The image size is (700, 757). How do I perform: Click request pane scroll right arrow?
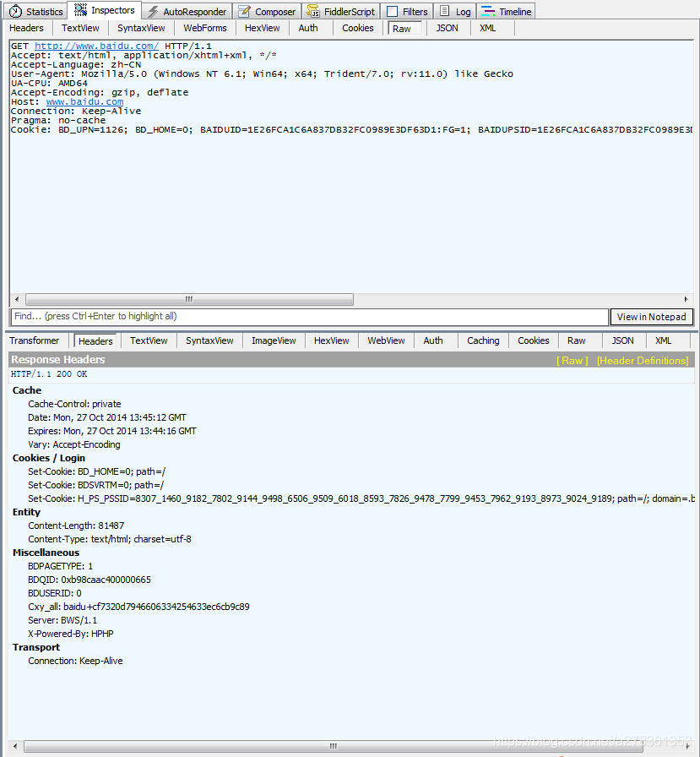[686, 299]
